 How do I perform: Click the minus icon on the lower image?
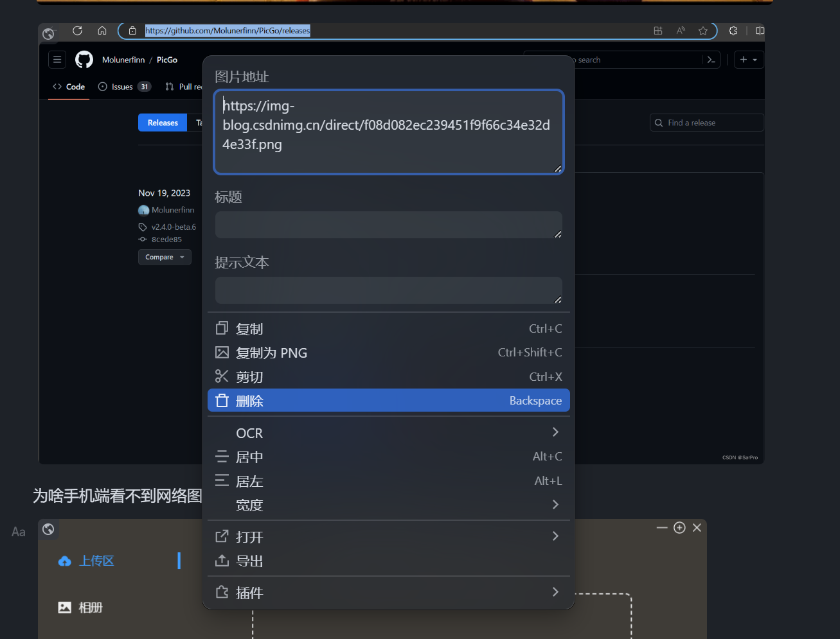pyautogui.click(x=662, y=527)
